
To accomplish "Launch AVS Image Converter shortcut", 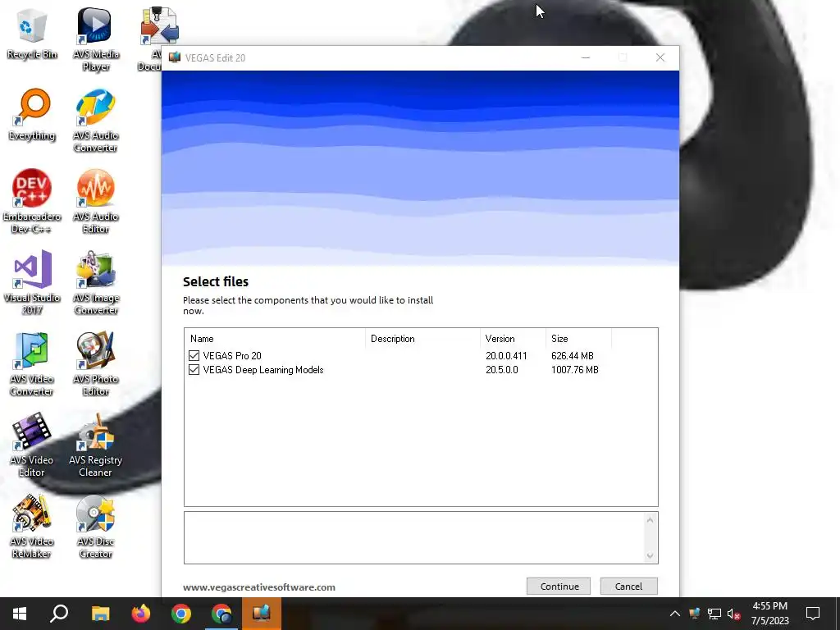I will 96,283.
